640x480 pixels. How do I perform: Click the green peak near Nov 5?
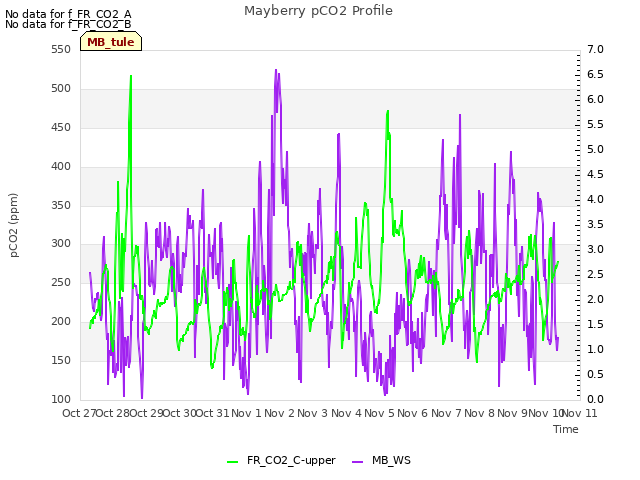388,111
